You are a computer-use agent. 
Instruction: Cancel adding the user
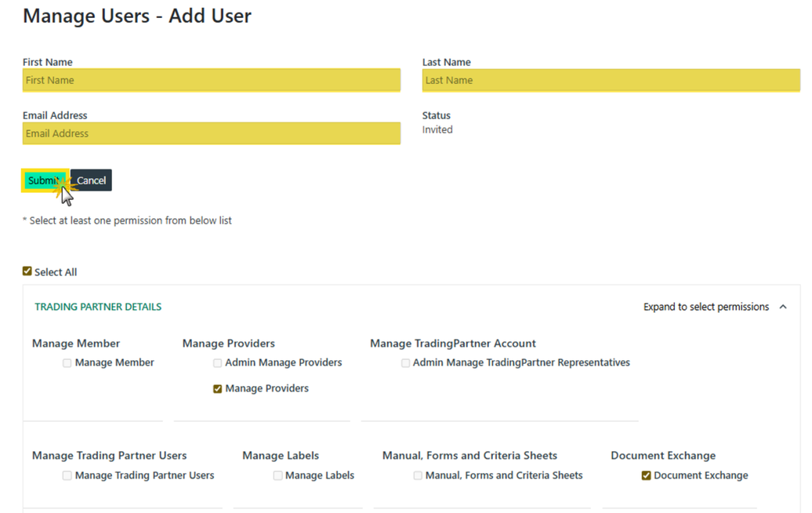[91, 180]
